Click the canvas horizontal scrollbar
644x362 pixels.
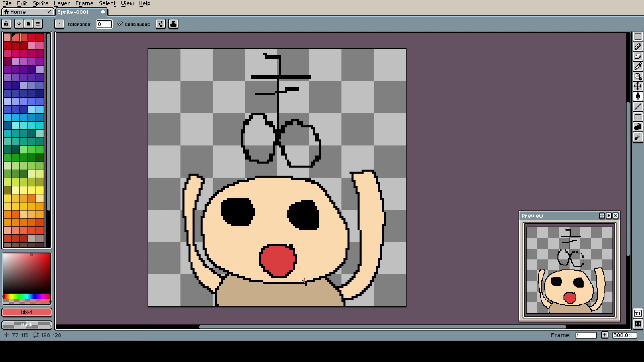point(382,327)
